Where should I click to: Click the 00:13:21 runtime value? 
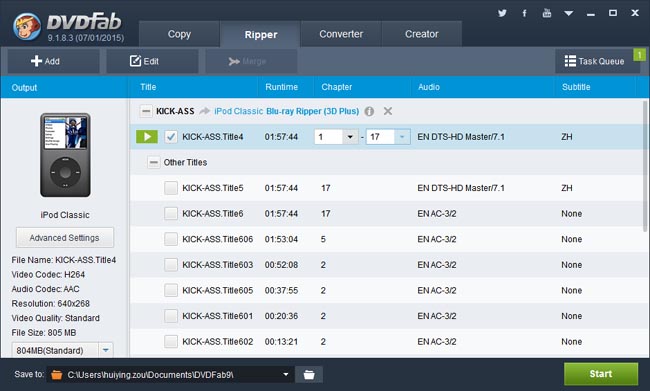pyautogui.click(x=281, y=342)
